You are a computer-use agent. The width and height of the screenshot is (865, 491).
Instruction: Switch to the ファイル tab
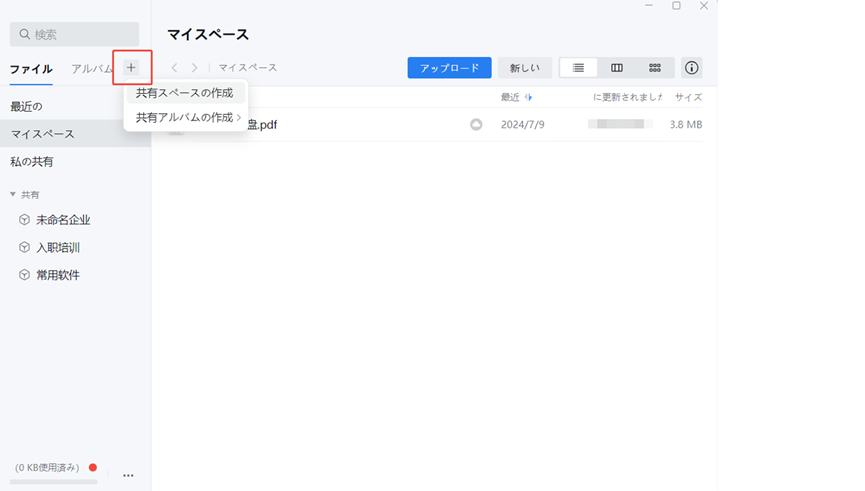coord(31,69)
